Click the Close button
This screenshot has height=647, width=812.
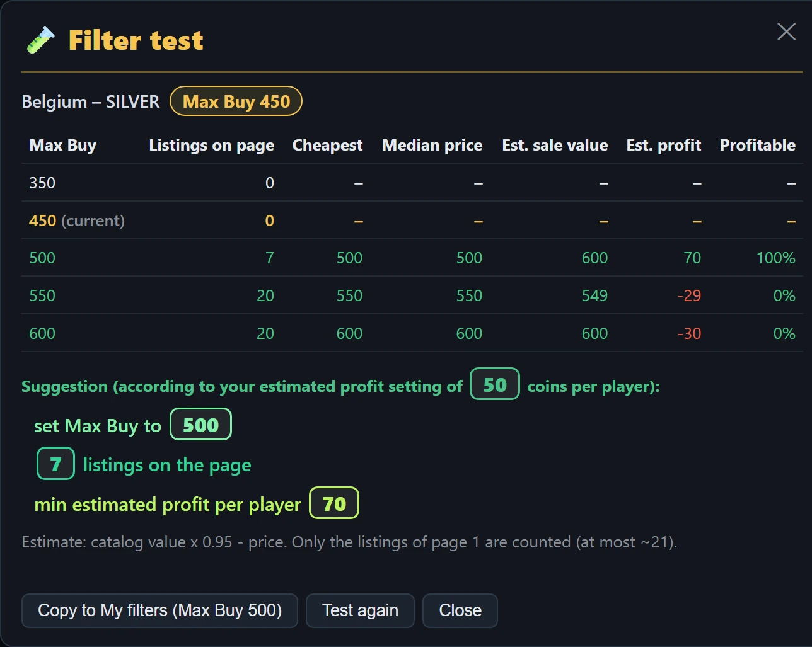[460, 610]
